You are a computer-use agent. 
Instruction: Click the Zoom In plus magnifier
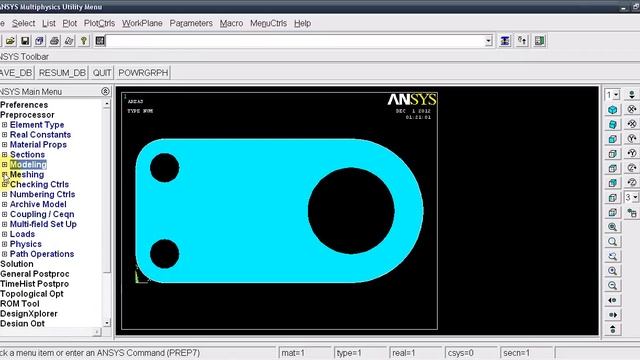click(x=612, y=271)
